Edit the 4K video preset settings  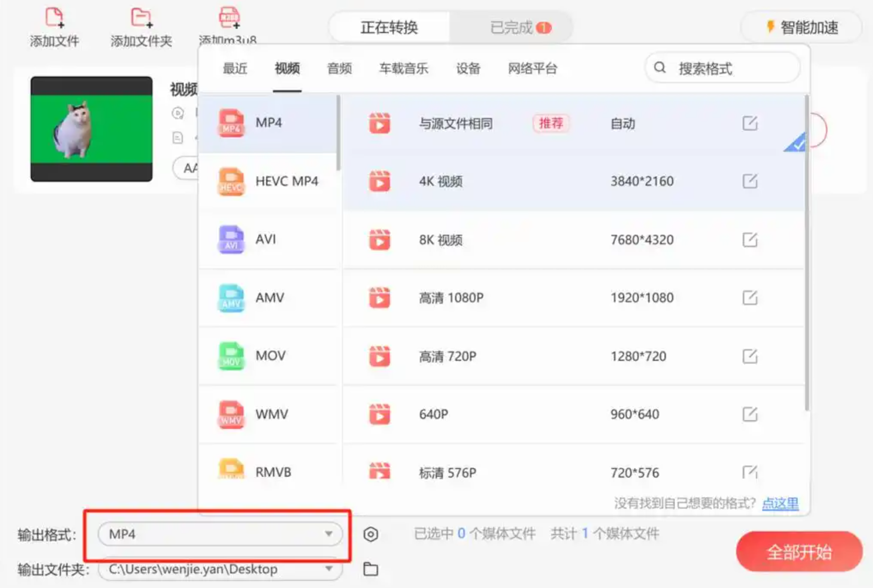749,181
